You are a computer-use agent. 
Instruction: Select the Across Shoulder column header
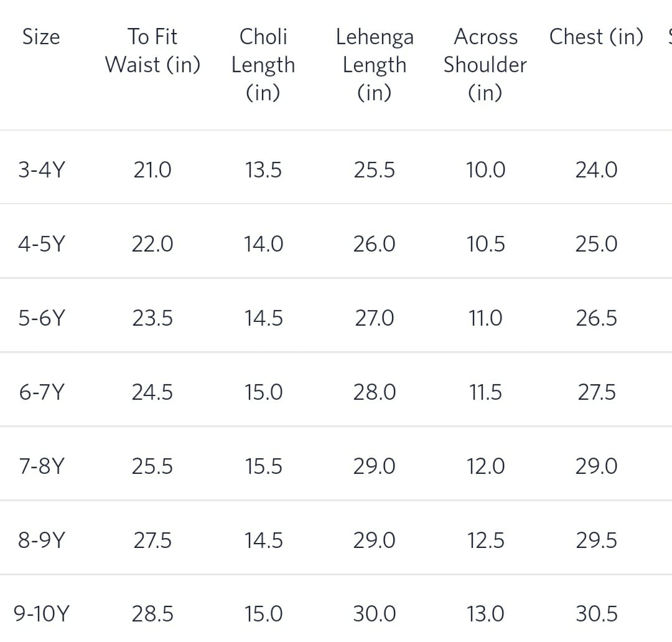(x=485, y=64)
